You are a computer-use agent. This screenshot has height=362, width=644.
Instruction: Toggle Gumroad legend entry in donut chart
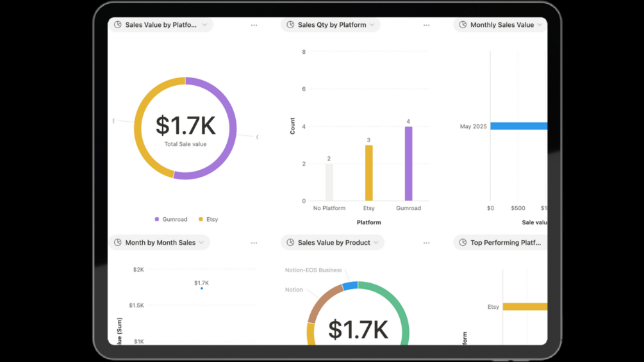point(171,220)
